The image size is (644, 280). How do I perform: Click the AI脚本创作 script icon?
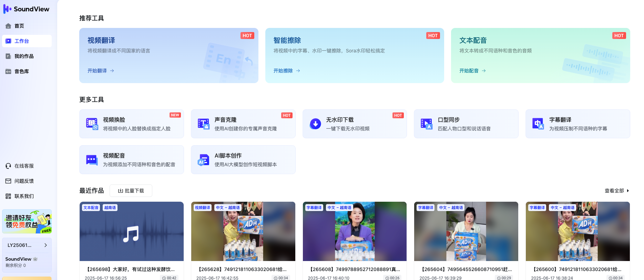click(x=204, y=160)
